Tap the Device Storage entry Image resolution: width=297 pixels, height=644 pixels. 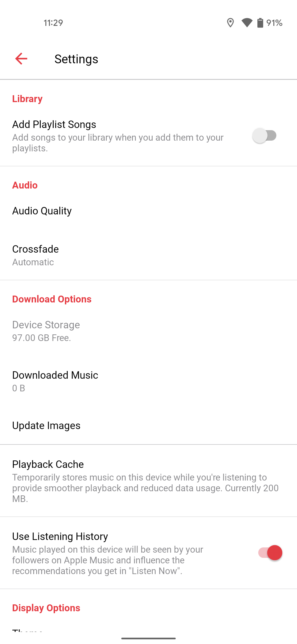[x=46, y=331]
